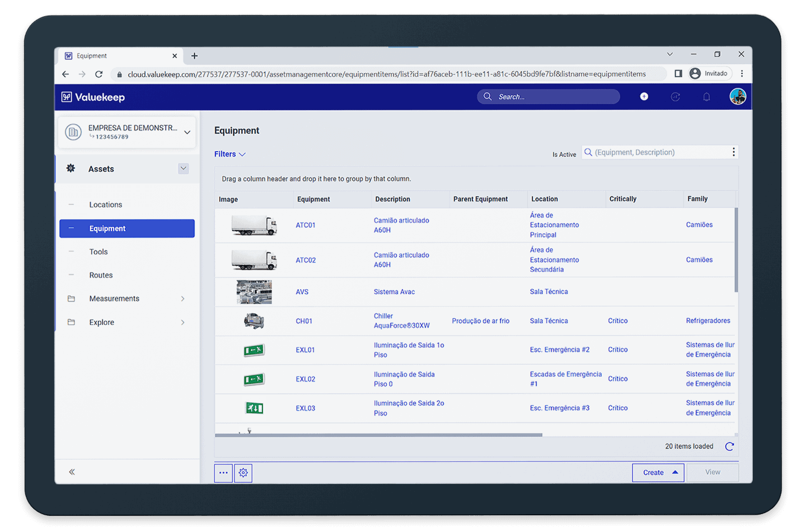
Task: Open the Create button dropdown arrow
Action: [x=675, y=473]
